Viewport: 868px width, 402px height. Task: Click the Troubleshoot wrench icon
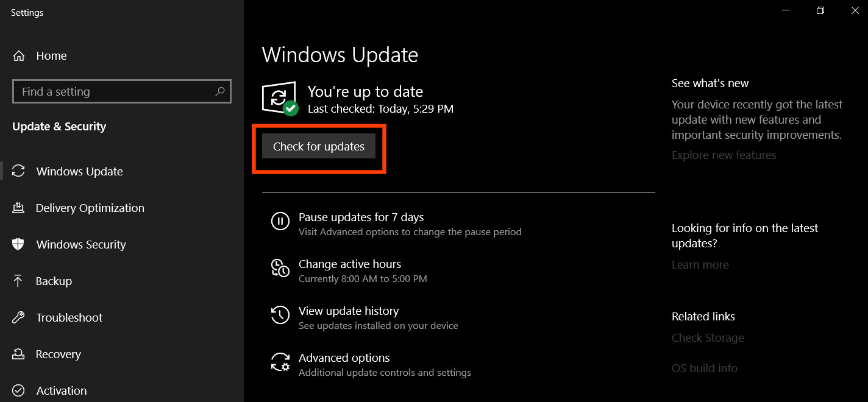[18, 317]
